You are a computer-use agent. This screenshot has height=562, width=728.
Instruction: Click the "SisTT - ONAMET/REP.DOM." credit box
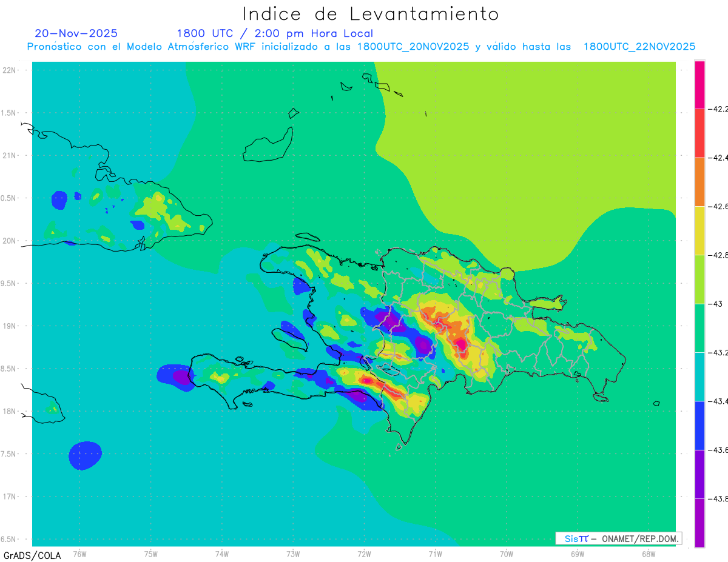tap(619, 538)
